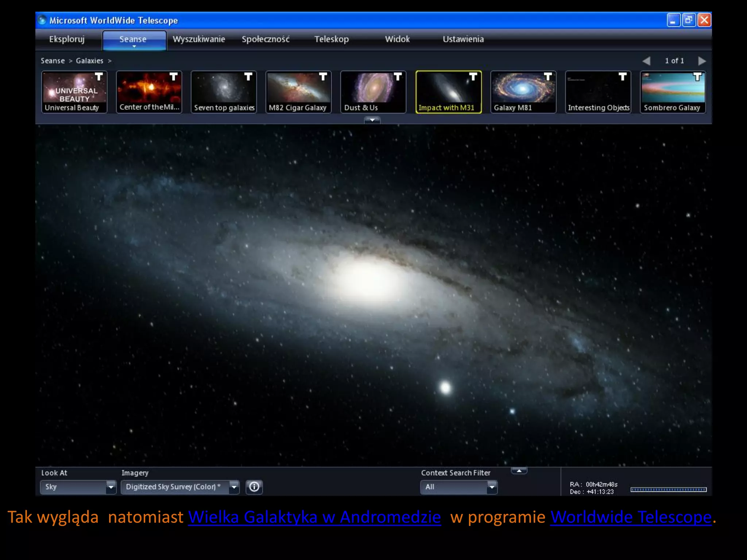Follow the Wielka Galaktyka w Andromedzie link
The width and height of the screenshot is (747, 560).
click(314, 517)
